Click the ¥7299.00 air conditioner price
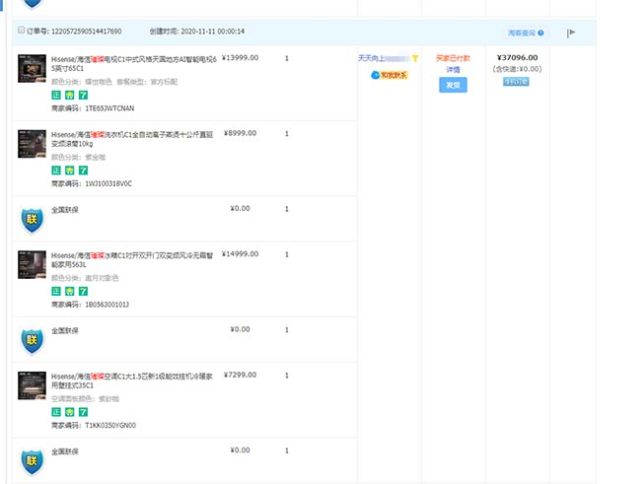This screenshot has height=484, width=641. [240, 375]
